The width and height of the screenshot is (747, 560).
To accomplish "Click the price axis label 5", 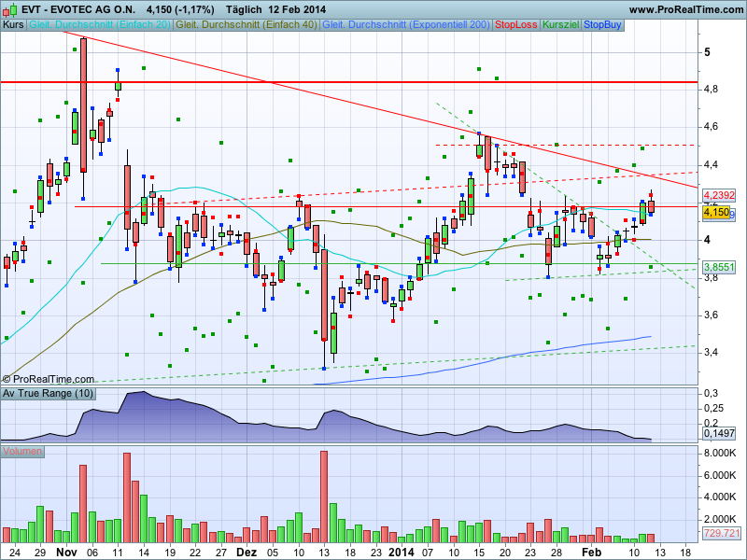I will 707,52.
